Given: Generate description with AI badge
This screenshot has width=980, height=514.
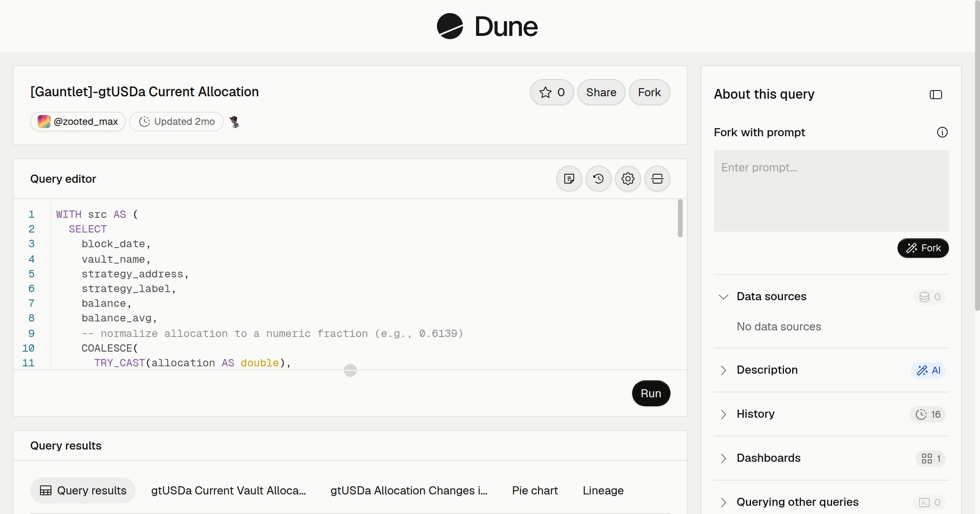Looking at the screenshot, I should pyautogui.click(x=928, y=370).
